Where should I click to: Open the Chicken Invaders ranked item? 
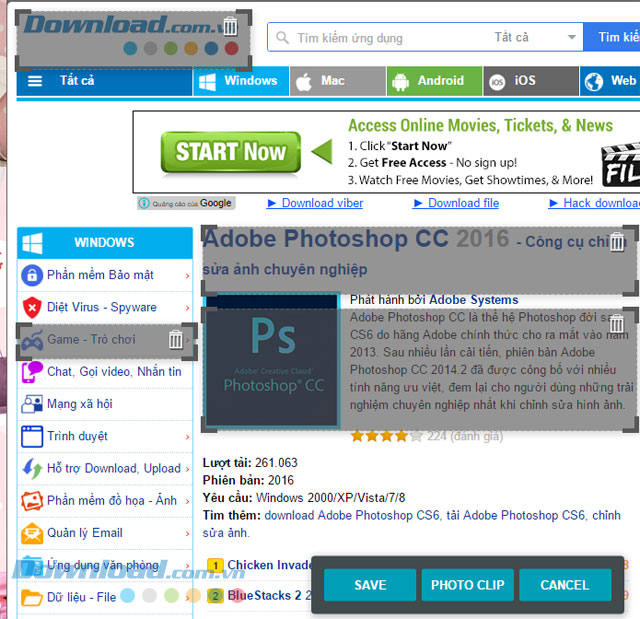pos(269,565)
